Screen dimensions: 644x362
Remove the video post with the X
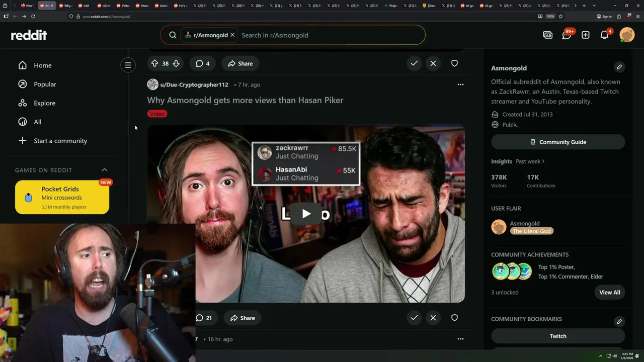(x=433, y=318)
